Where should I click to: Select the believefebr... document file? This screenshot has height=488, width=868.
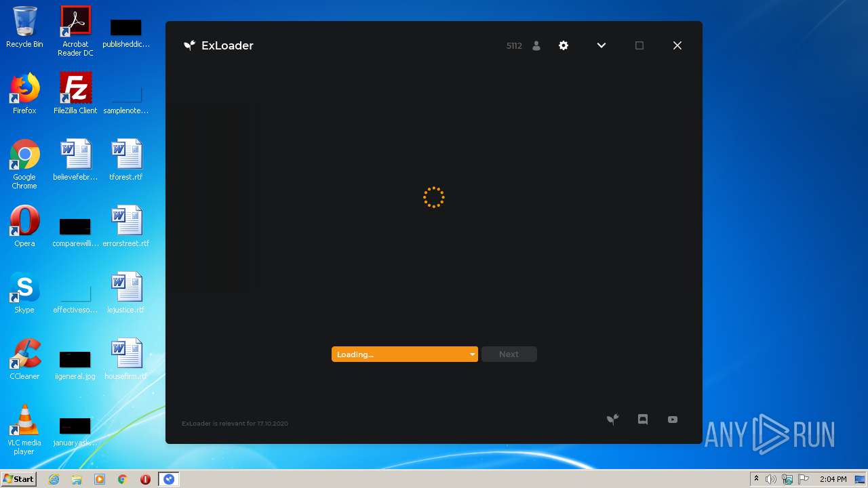(x=75, y=160)
